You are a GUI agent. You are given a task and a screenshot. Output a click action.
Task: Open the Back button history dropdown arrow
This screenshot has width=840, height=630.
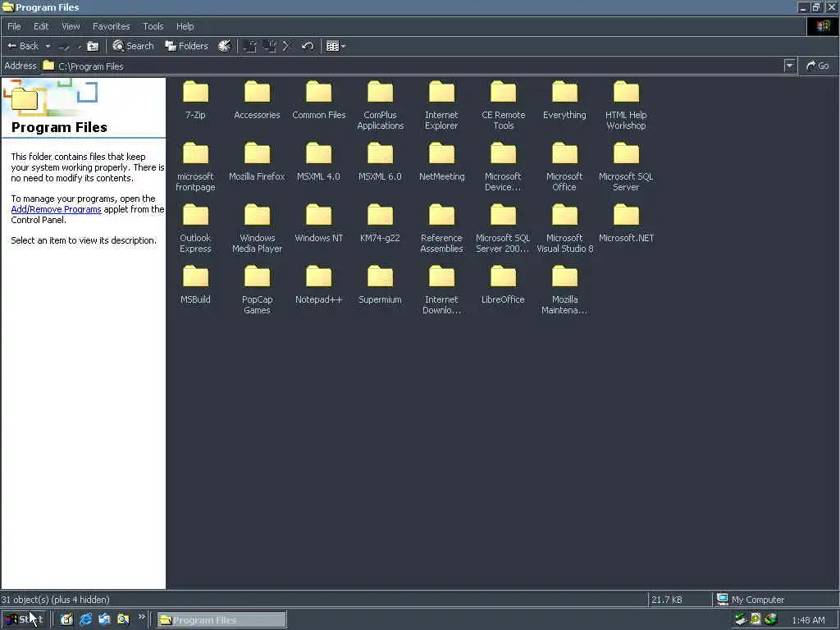pos(48,46)
